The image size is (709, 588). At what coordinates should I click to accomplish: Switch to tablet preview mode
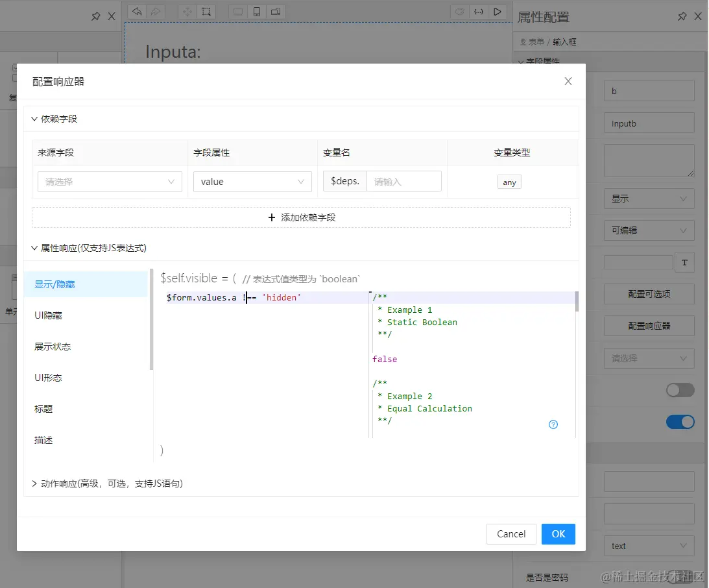pos(276,11)
